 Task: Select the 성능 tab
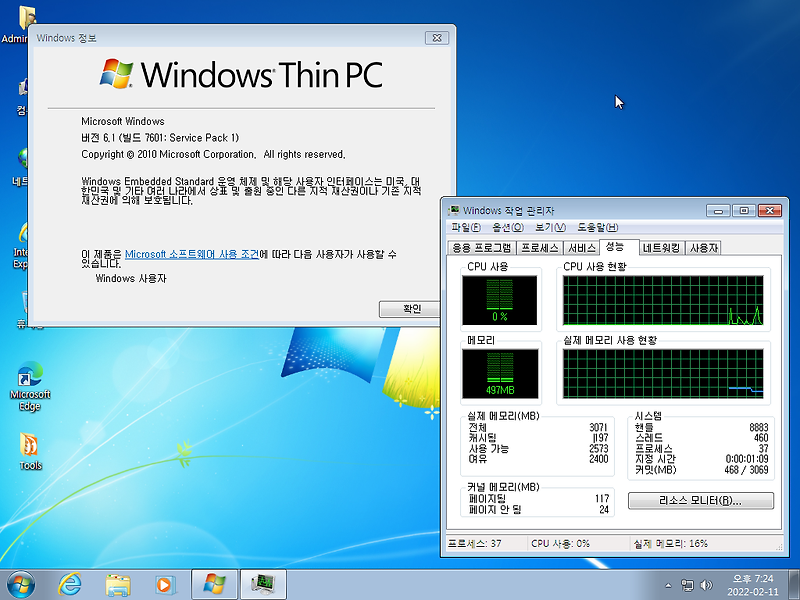619,247
